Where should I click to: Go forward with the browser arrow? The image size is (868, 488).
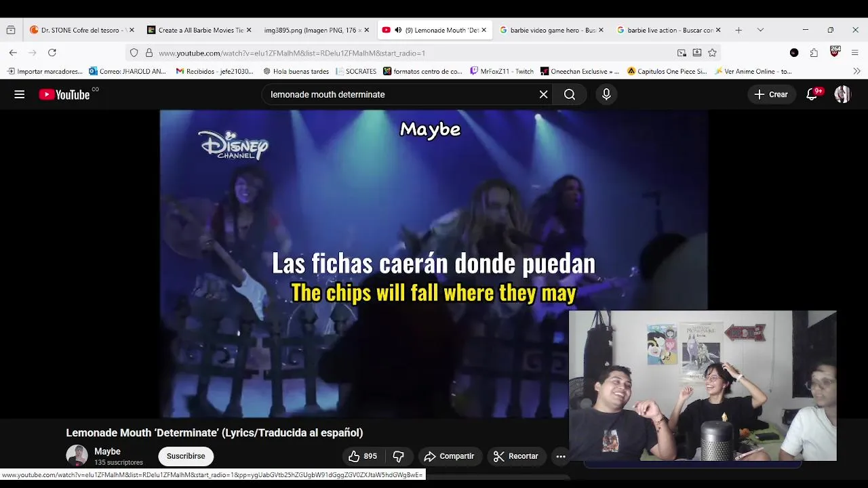point(33,53)
